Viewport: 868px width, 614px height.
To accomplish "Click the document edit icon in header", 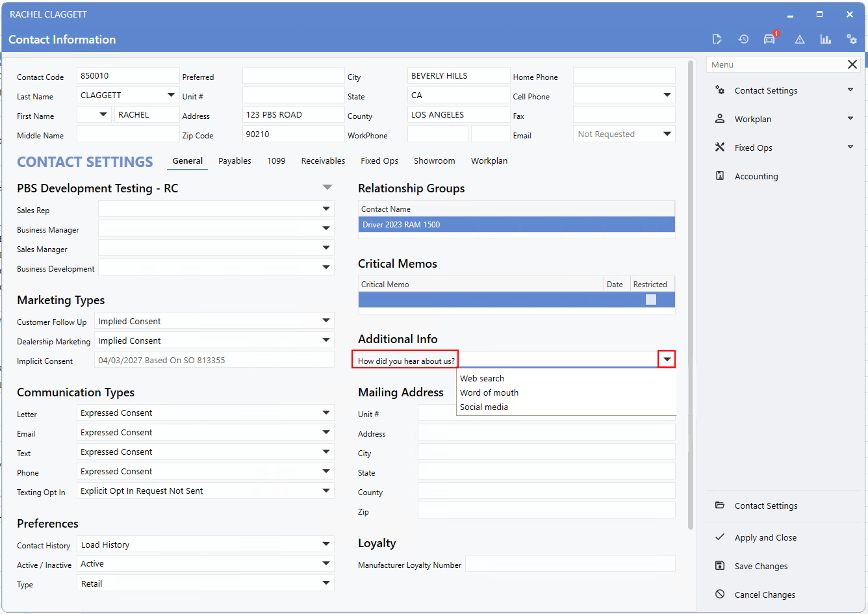I will tap(717, 40).
